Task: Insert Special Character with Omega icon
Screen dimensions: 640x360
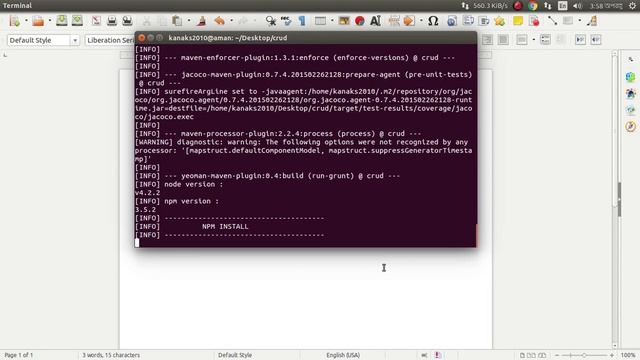Action: coord(433,20)
